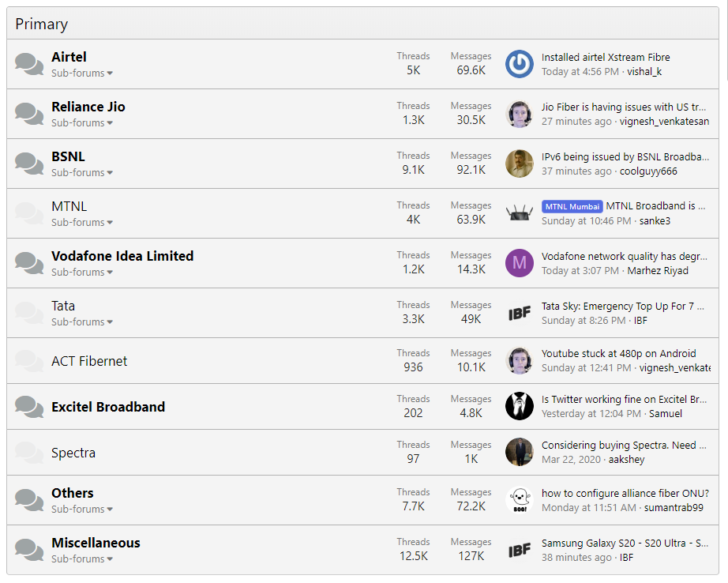Click the ghost Boo avatar in Others row
Image resolution: width=728 pixels, height=583 pixels.
[520, 500]
